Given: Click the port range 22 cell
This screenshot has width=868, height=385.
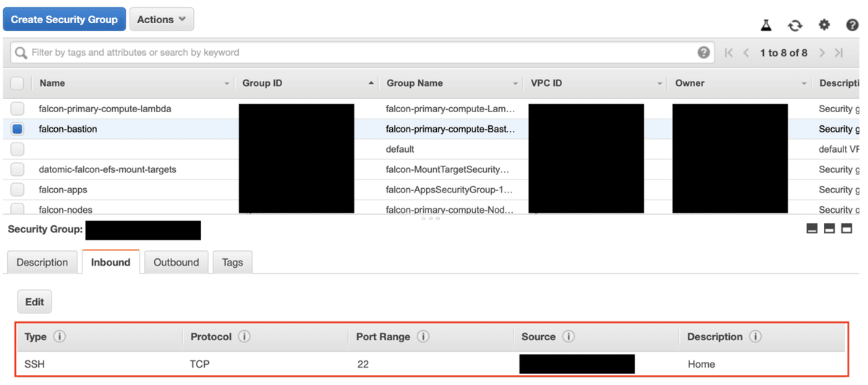Looking at the screenshot, I should click(363, 364).
